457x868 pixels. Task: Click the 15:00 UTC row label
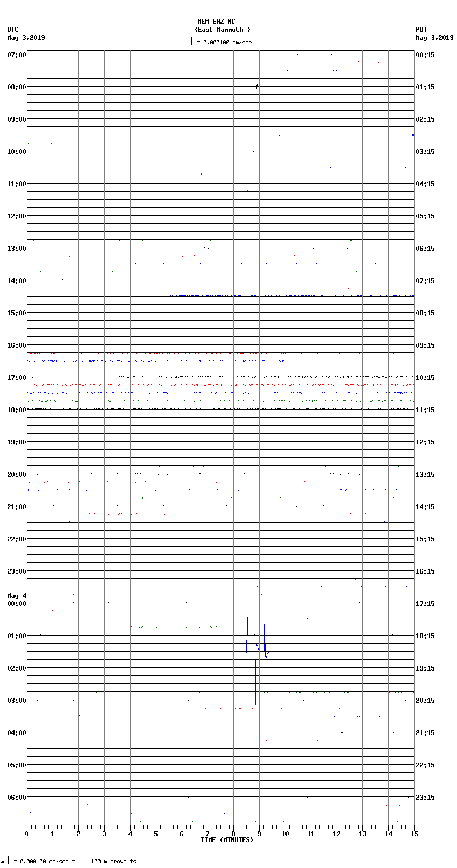point(17,313)
